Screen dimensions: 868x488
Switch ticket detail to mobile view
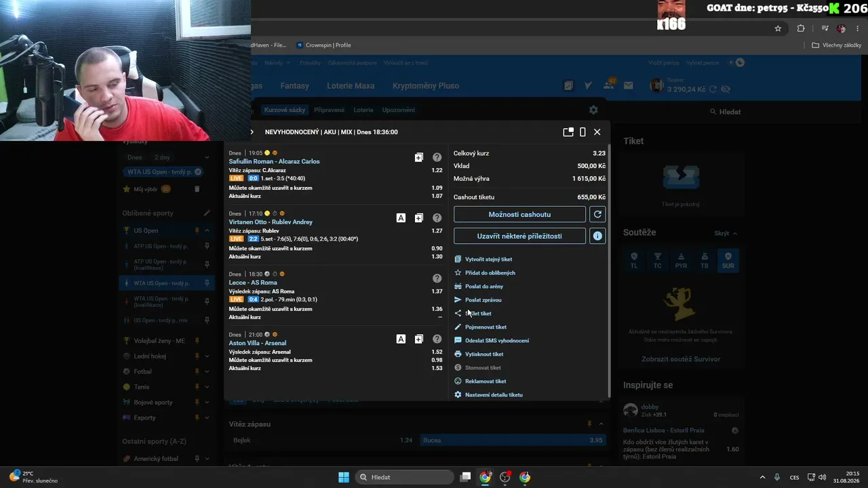coord(583,132)
